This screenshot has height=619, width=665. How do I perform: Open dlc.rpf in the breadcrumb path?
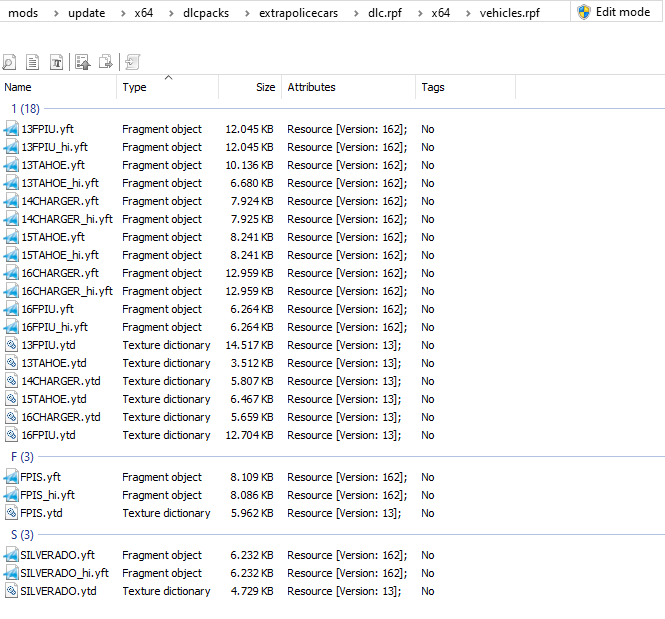pos(385,13)
